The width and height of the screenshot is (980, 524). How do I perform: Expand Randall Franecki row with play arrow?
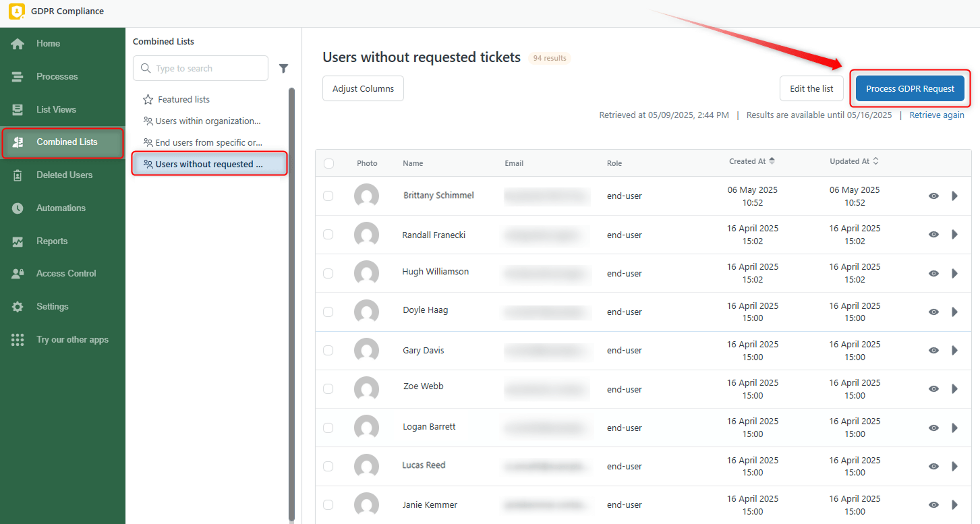coord(954,235)
